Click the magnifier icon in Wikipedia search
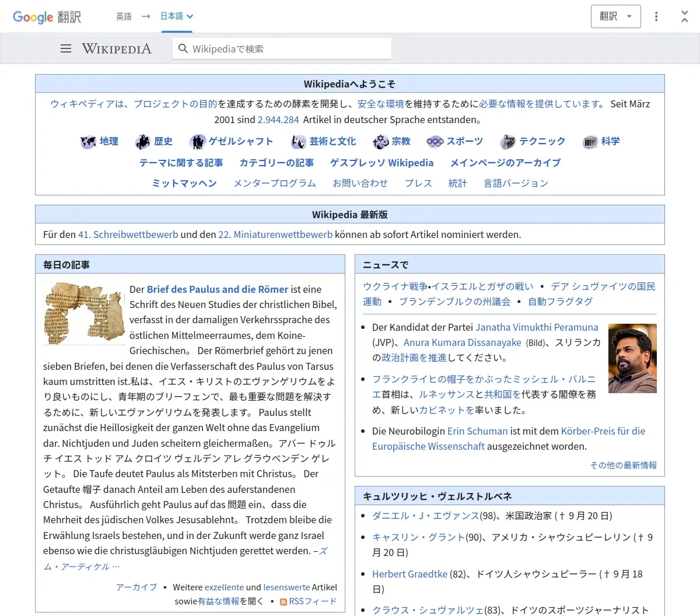This screenshot has height=616, width=700. tap(183, 49)
